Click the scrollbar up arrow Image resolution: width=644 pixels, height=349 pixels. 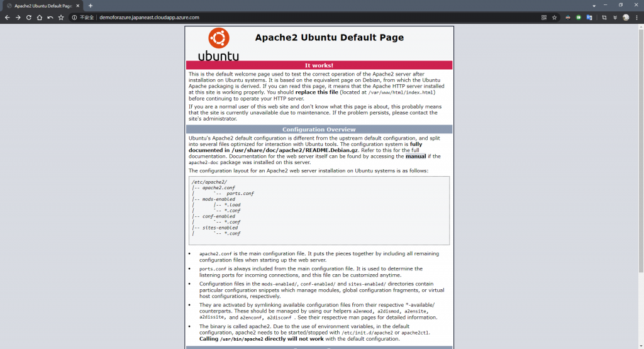[641, 26]
